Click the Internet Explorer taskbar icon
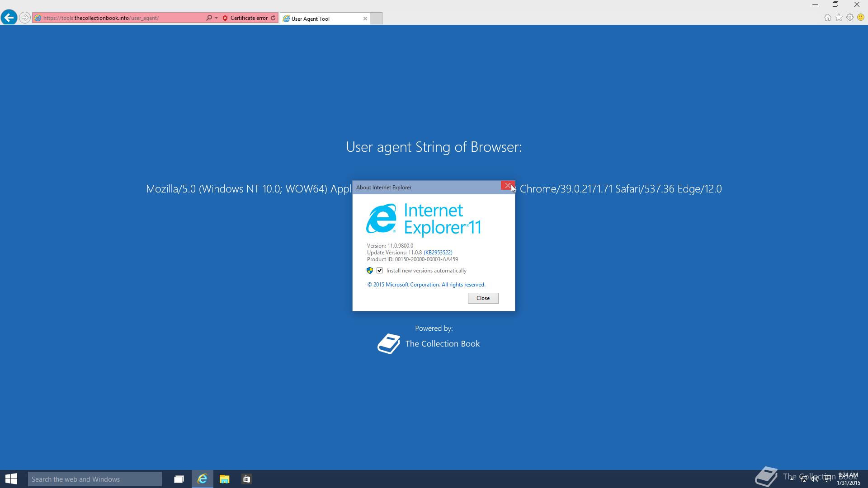The image size is (868, 488). (202, 479)
